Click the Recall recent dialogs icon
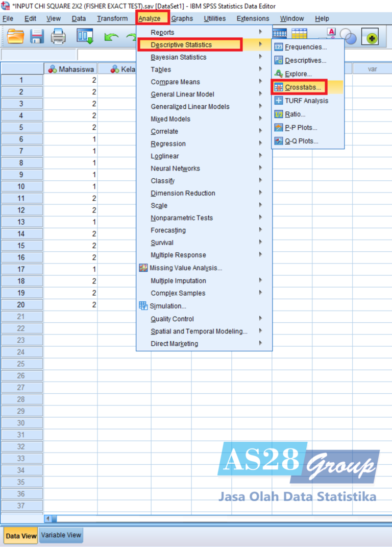Screen dimensions: 392x547 (85, 36)
